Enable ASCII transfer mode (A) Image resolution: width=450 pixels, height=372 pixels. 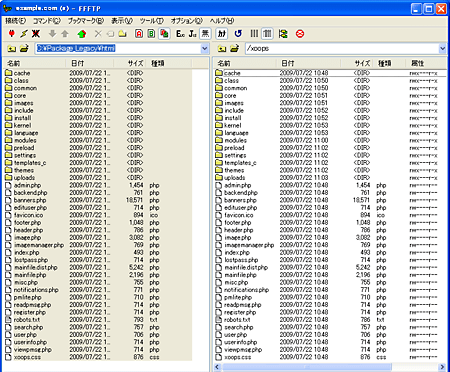[x=139, y=34]
